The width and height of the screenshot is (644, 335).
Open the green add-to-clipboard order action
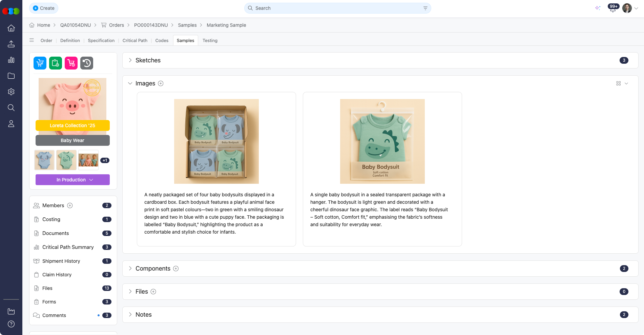[55, 63]
